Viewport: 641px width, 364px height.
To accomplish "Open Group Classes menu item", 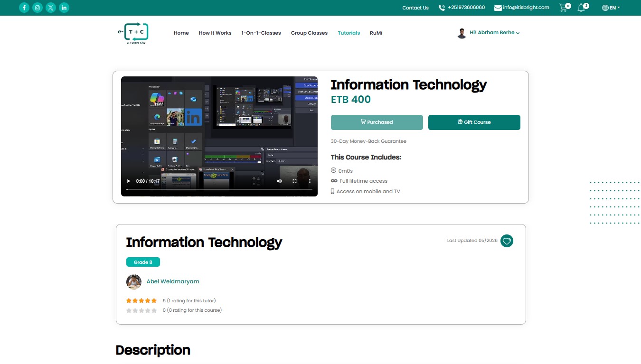I will (309, 33).
